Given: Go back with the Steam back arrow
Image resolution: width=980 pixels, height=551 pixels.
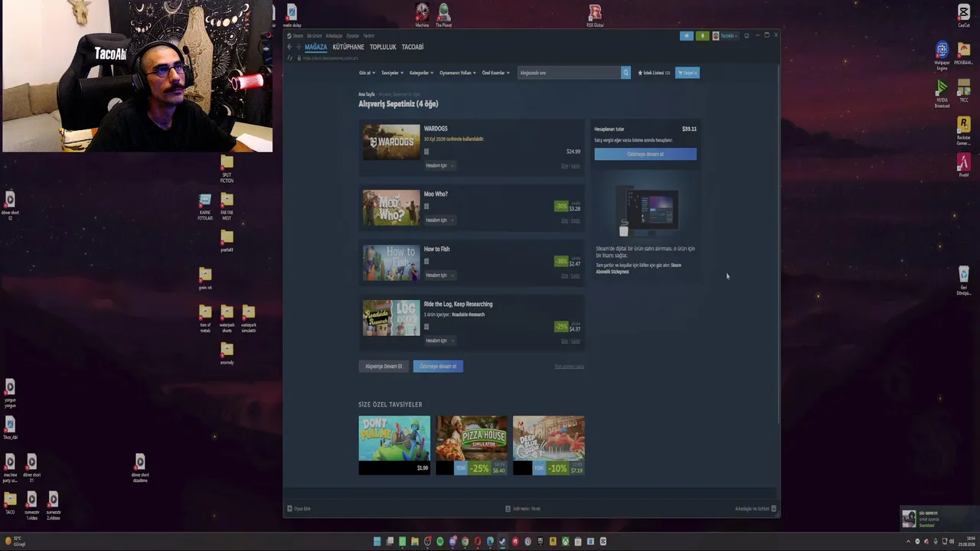Looking at the screenshot, I should (289, 47).
